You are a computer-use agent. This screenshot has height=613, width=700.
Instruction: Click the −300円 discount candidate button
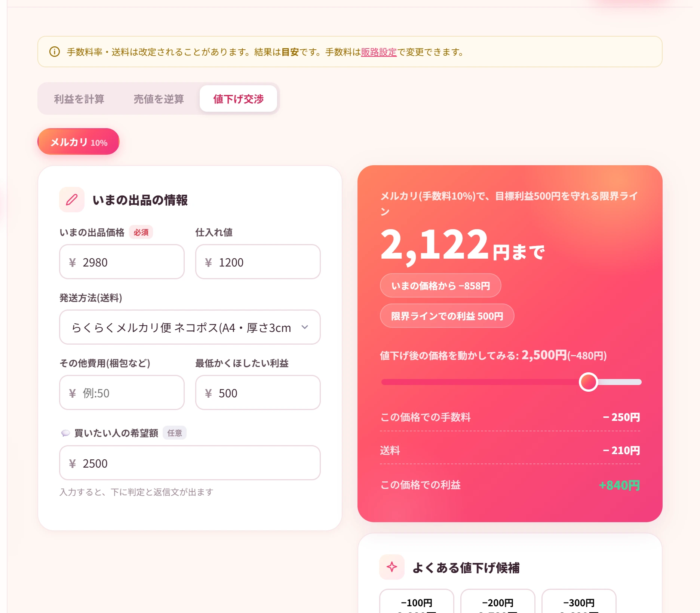[579, 602]
